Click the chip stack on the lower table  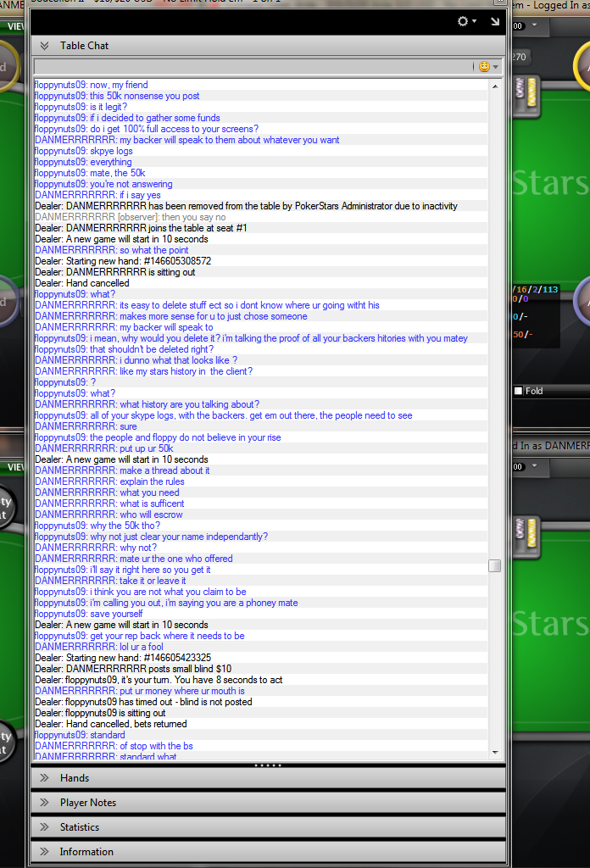[x=526, y=536]
